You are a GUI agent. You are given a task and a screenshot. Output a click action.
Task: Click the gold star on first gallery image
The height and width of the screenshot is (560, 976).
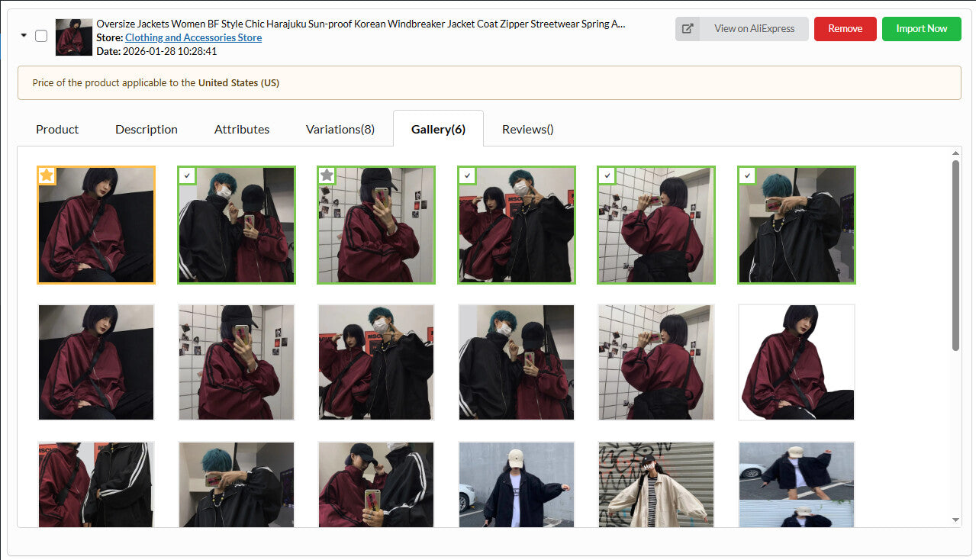47,176
